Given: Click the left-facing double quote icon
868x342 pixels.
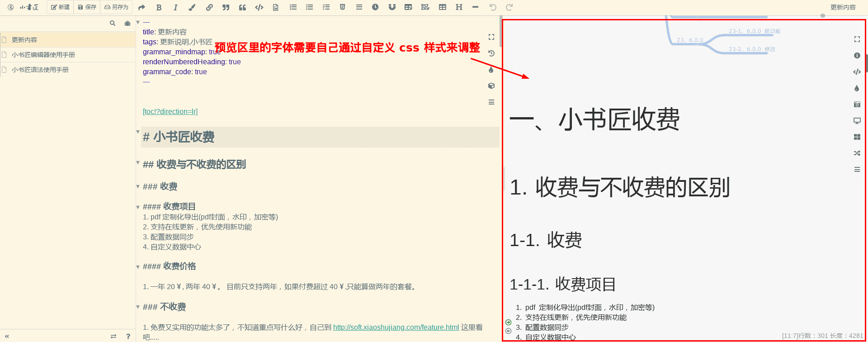Looking at the screenshot, I should coord(242,7).
